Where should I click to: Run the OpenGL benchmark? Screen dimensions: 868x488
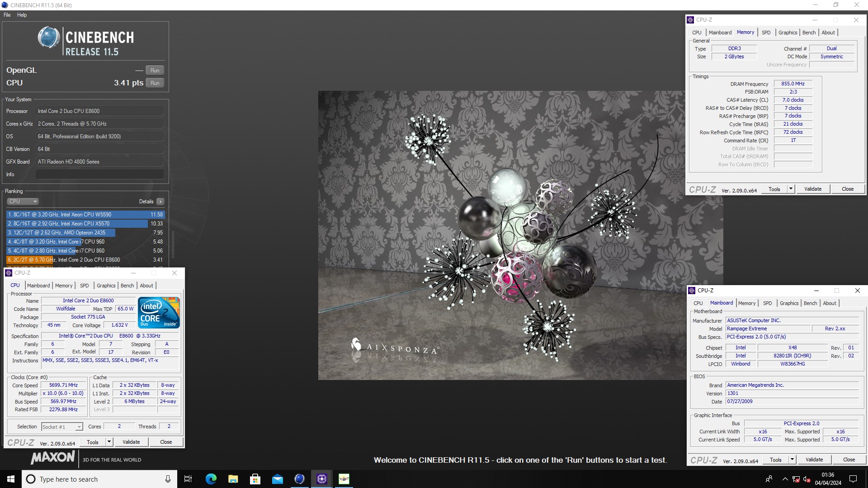point(155,70)
